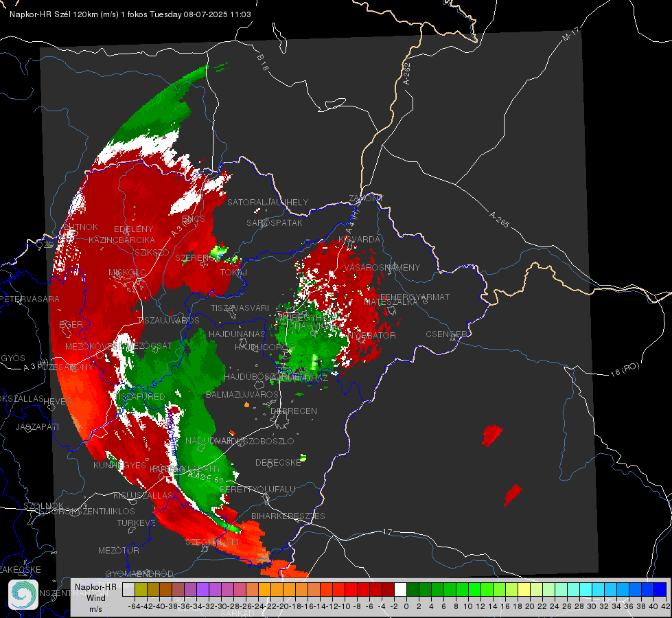Click the BIHARKERESZTES label
Screen dimensions: 672x618
point(288,516)
